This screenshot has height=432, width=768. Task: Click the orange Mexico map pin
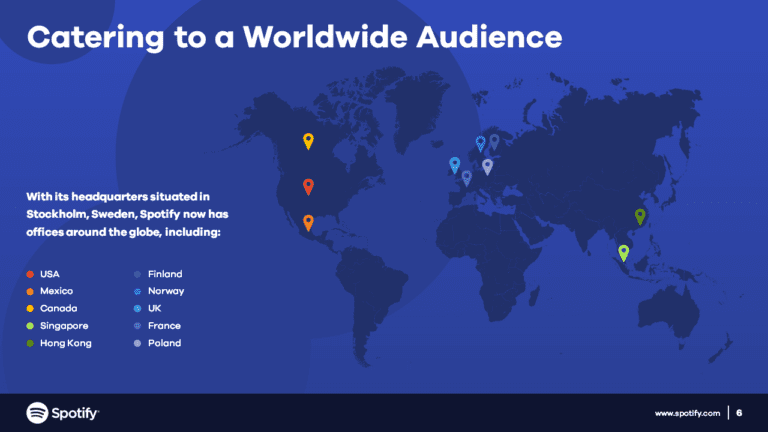pos(308,223)
